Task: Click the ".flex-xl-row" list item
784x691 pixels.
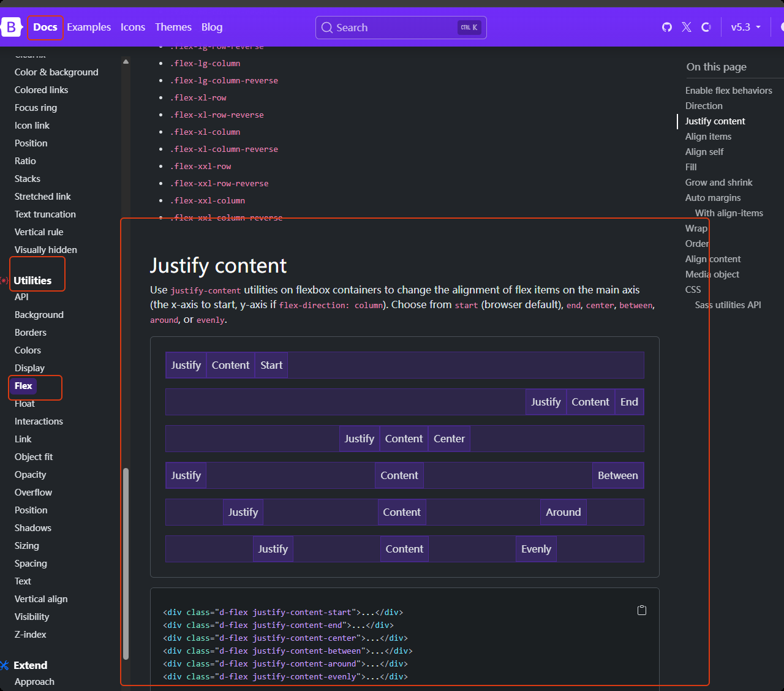Action: click(x=198, y=98)
